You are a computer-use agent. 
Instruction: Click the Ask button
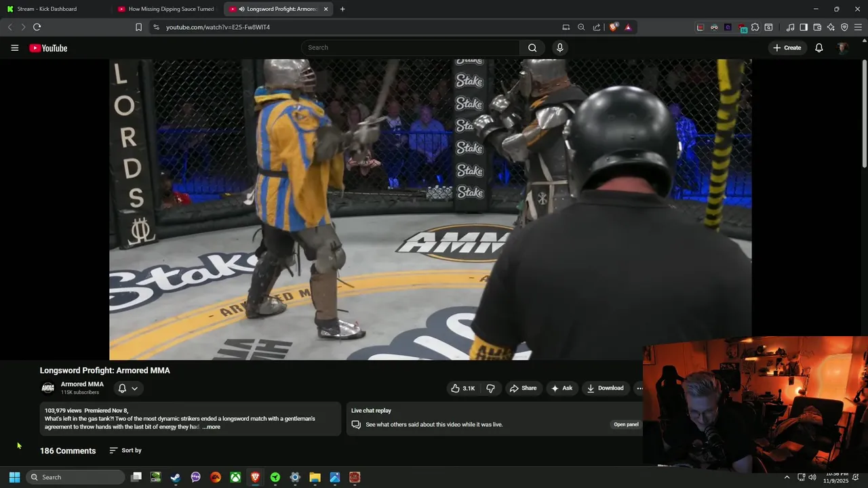point(561,388)
